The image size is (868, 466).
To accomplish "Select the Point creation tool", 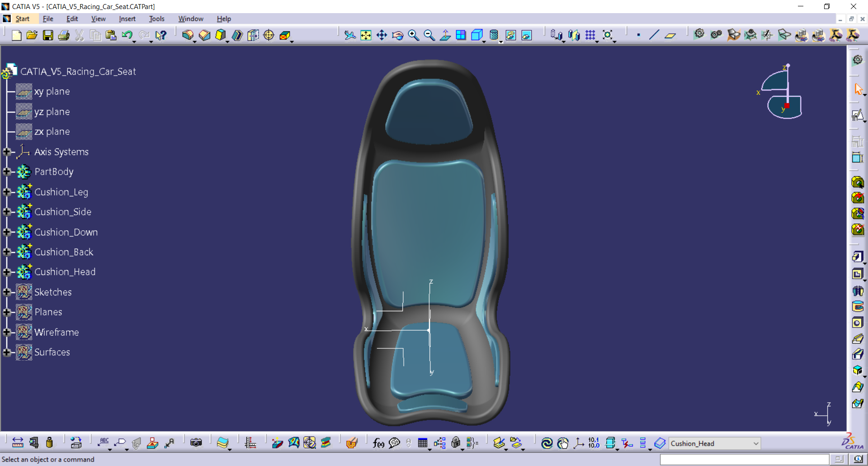I will [638, 35].
